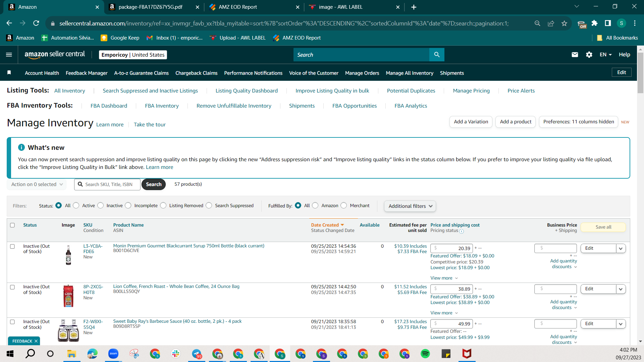Open Performance Notifications in the navigation bar
644x362 pixels.
pos(253,73)
